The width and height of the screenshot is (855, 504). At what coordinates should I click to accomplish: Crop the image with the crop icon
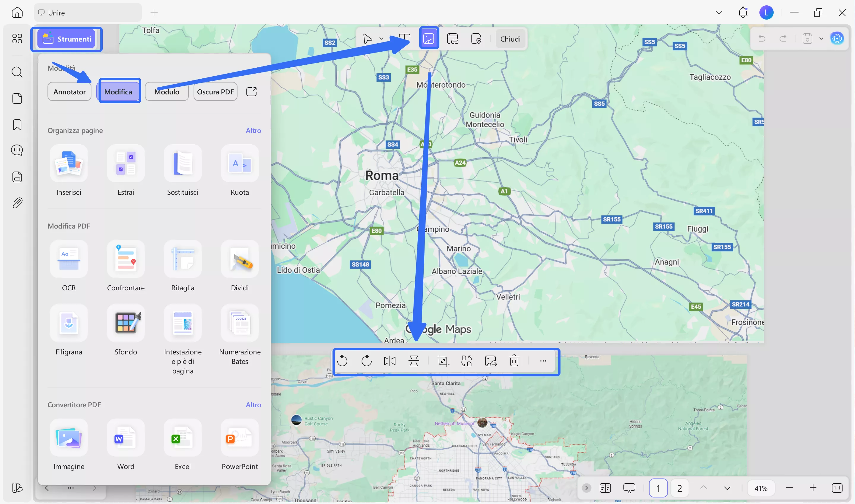pos(443,361)
